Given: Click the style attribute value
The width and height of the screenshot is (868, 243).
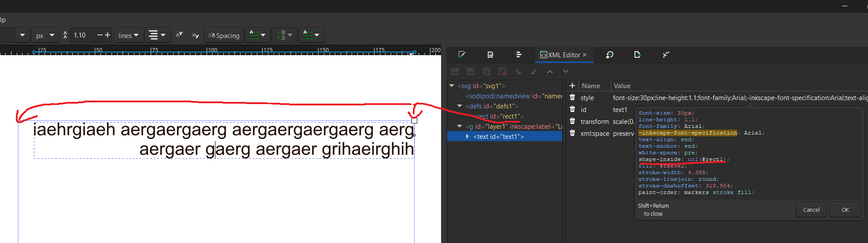Looking at the screenshot, I should [x=740, y=98].
